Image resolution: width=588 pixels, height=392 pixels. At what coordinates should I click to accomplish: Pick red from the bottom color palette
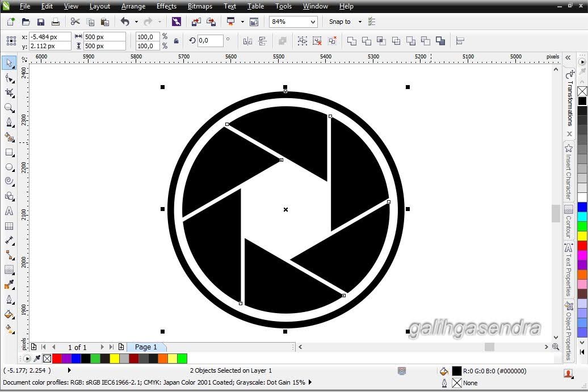click(56, 358)
